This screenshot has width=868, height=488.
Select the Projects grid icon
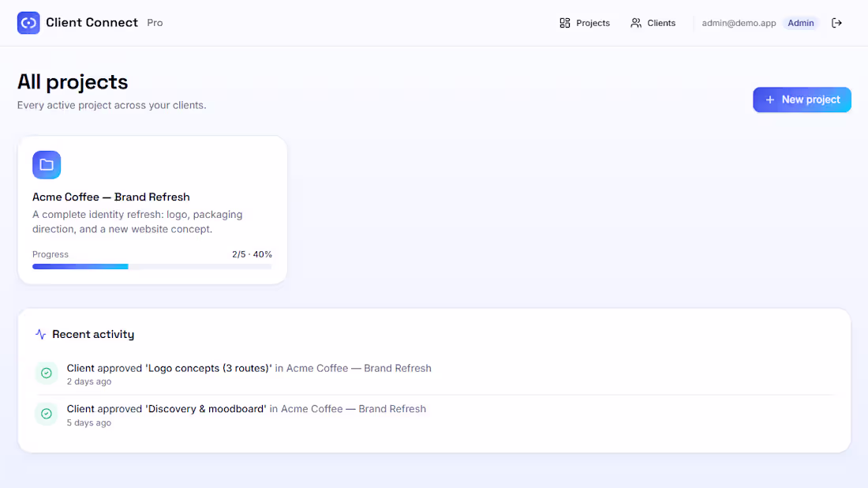point(563,23)
